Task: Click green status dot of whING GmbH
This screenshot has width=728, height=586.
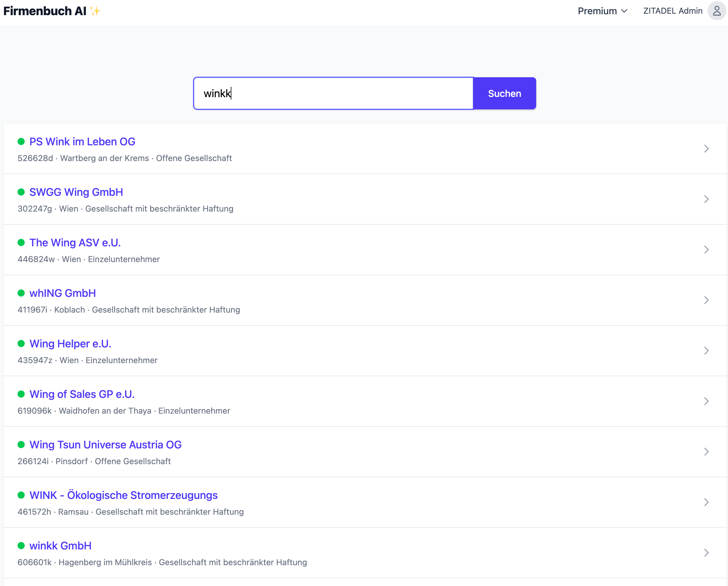Action: 21,293
